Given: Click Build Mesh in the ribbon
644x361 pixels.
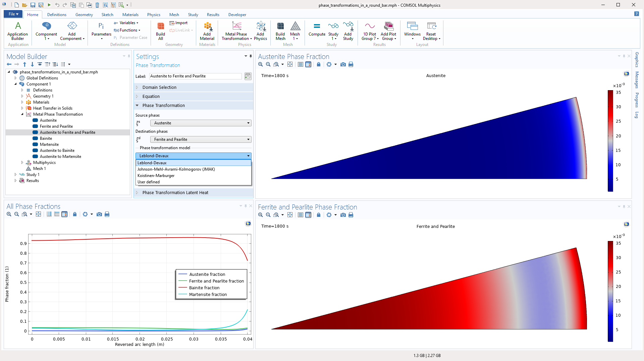Looking at the screenshot, I should [280, 31].
